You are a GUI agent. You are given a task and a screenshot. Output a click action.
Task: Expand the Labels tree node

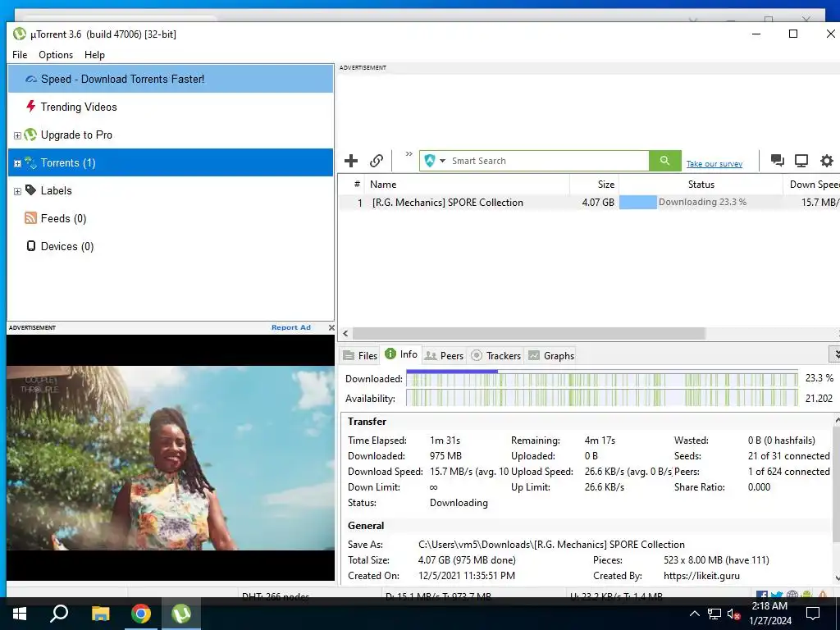17,191
